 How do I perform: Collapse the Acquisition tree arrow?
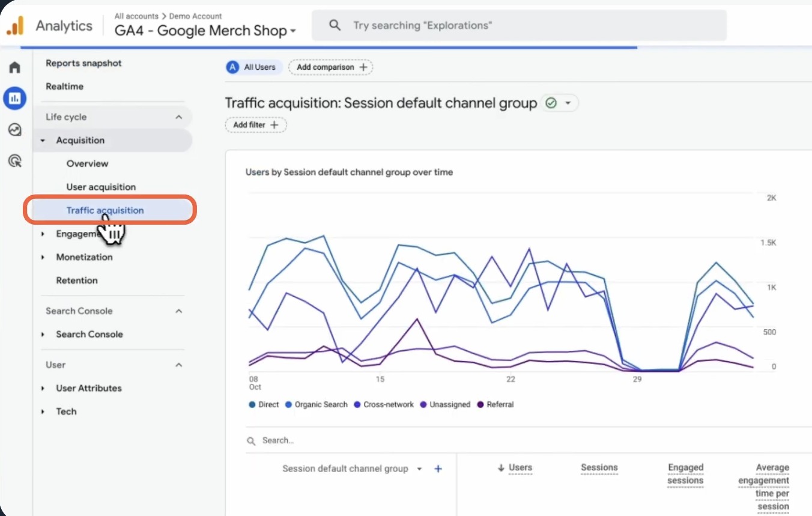pyautogui.click(x=43, y=141)
